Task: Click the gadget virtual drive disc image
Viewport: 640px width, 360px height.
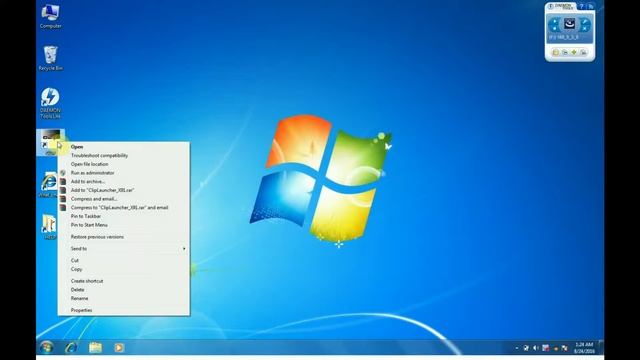Action: click(x=569, y=24)
